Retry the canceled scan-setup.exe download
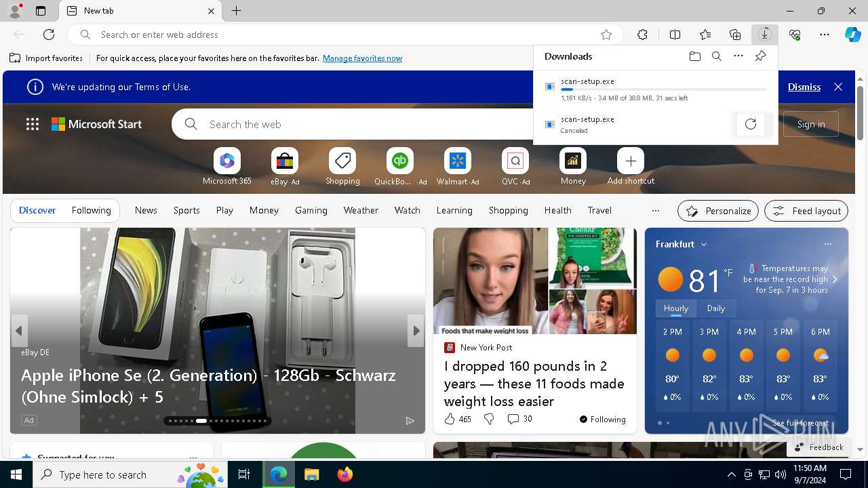868x488 pixels. pos(751,124)
